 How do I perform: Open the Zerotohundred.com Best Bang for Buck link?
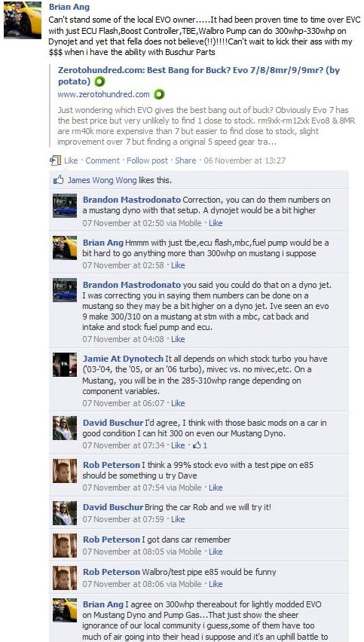(199, 76)
